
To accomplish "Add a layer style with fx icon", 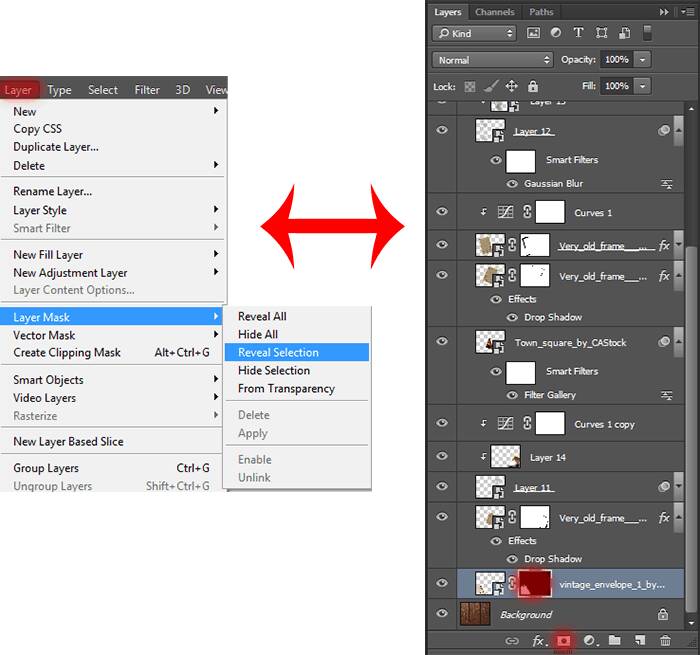I will (538, 641).
